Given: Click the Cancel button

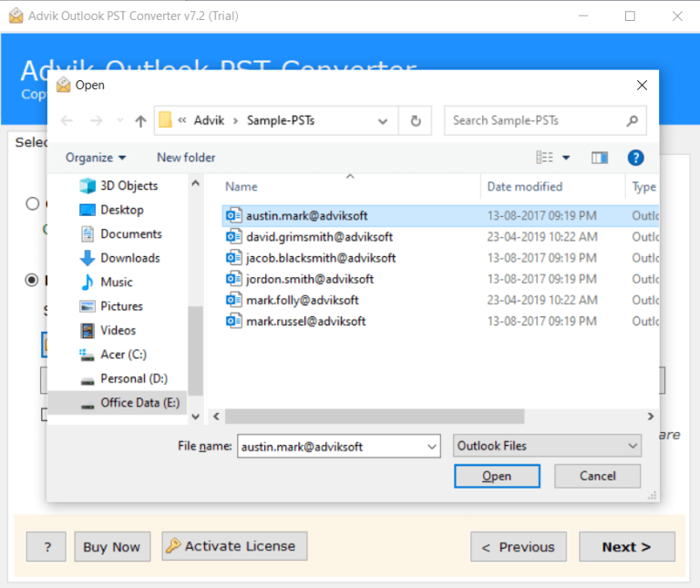Looking at the screenshot, I should (x=597, y=476).
